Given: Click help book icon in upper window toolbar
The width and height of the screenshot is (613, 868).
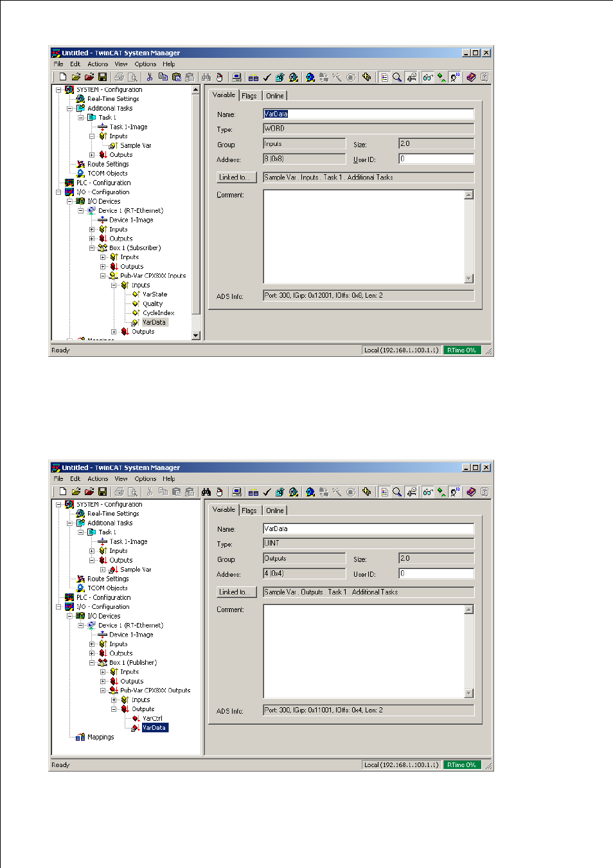Looking at the screenshot, I should click(x=471, y=77).
